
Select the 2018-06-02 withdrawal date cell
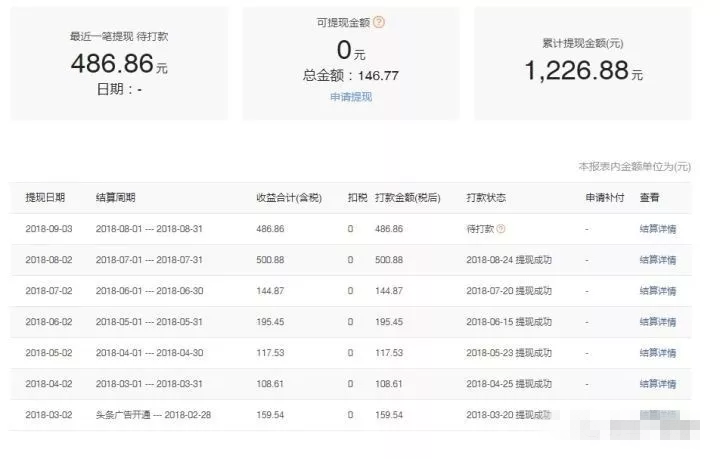49,322
